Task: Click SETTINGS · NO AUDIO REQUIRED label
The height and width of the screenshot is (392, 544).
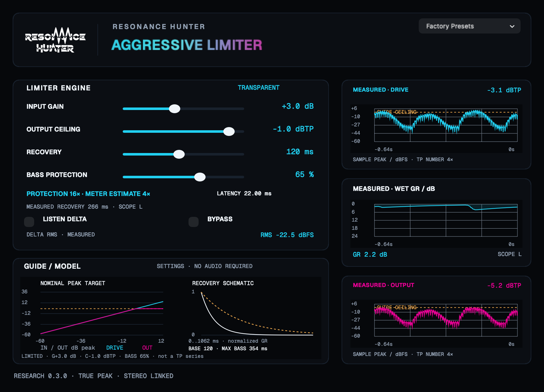Action: pyautogui.click(x=205, y=266)
